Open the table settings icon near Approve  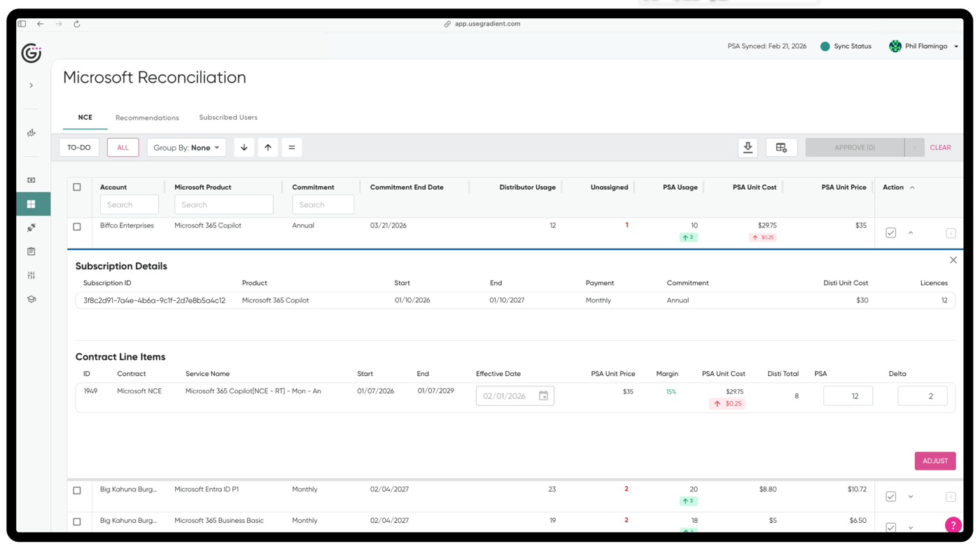point(781,147)
